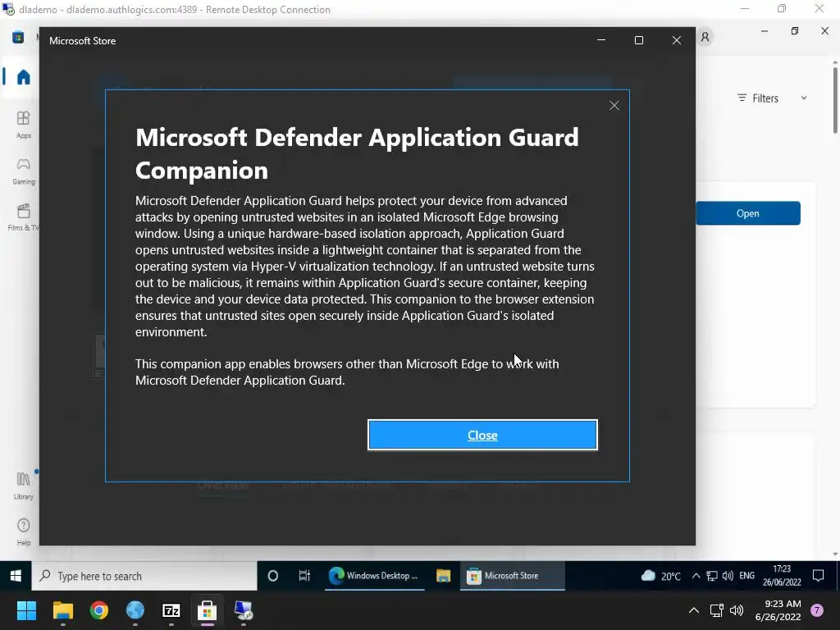Open Apps section in Store sidebar
The image size is (840, 630).
24,125
